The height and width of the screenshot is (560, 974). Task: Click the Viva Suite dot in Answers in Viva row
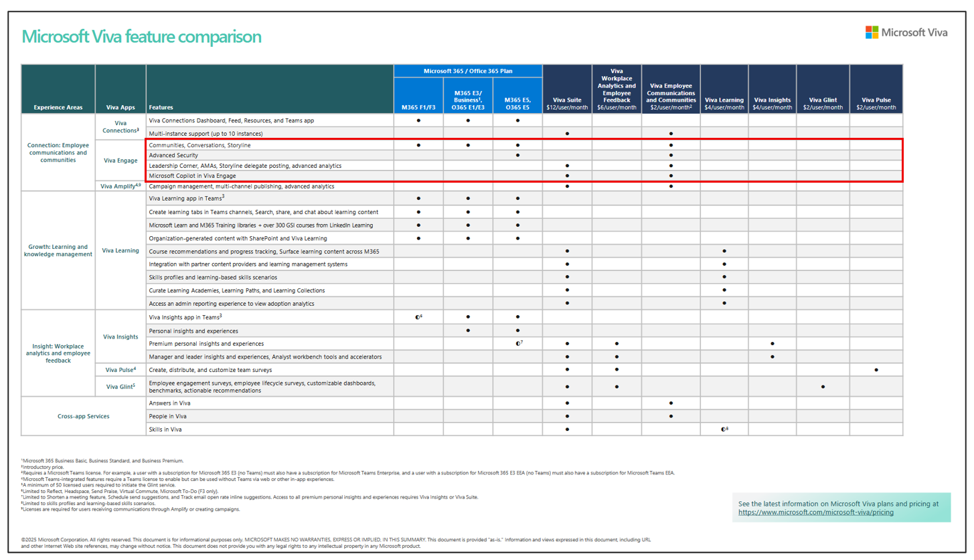[567, 403]
